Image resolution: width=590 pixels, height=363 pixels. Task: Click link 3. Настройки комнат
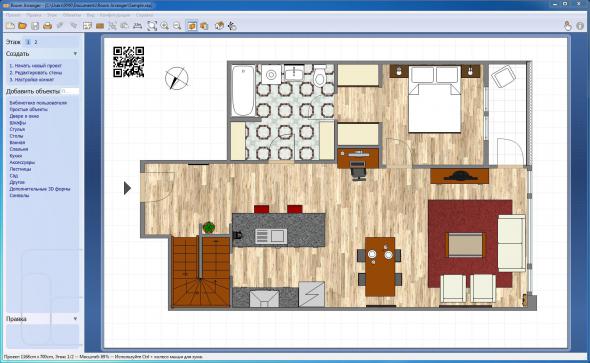[32, 80]
